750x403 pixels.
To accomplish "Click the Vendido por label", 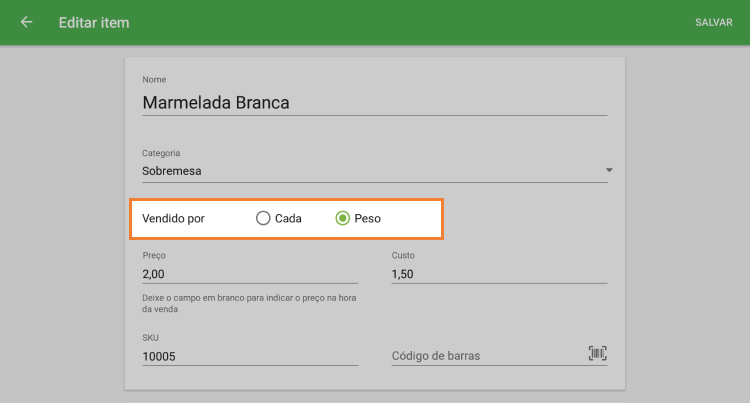I will [174, 218].
